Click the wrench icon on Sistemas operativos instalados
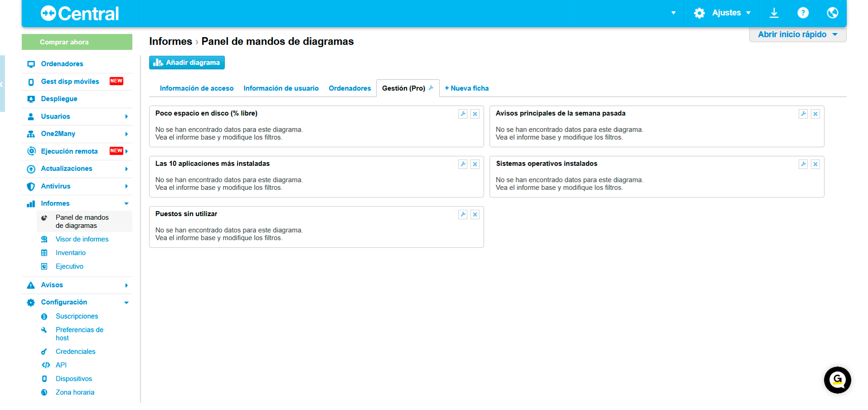This screenshot has height=410, width=868. 803,164
